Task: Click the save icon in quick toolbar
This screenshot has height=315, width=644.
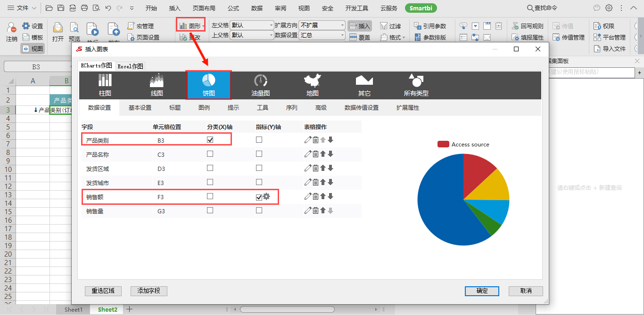Action: point(61,8)
